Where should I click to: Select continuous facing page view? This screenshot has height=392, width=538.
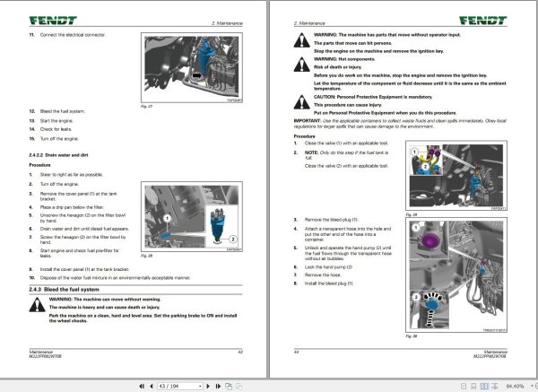(495, 386)
